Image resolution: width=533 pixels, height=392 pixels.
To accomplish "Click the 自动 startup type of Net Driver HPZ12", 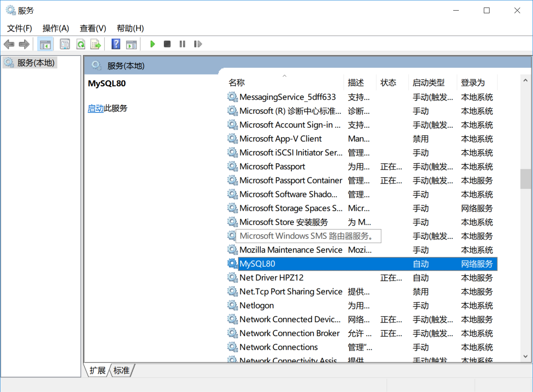I will [420, 278].
